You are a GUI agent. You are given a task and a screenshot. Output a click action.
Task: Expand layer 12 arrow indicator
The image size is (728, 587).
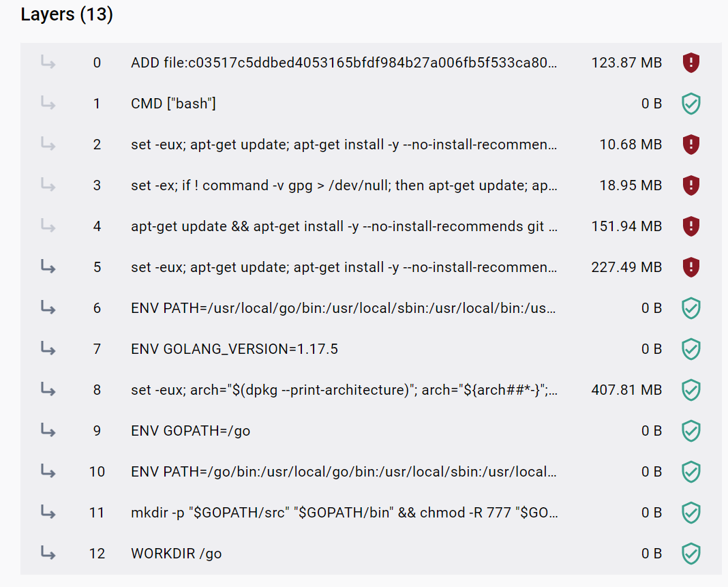coord(48,552)
